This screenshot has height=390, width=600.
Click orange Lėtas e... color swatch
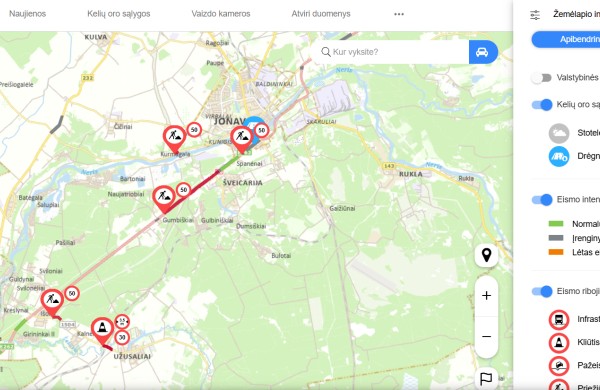click(x=556, y=252)
